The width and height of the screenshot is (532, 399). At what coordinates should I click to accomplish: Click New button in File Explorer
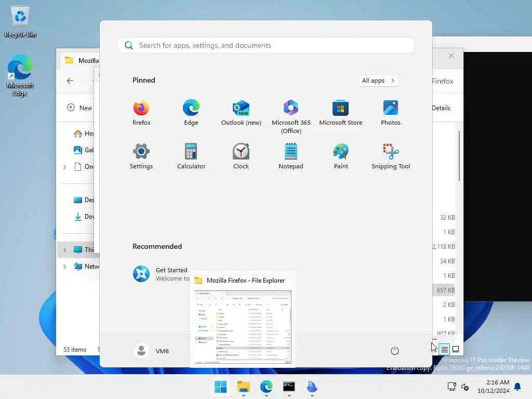(x=79, y=108)
